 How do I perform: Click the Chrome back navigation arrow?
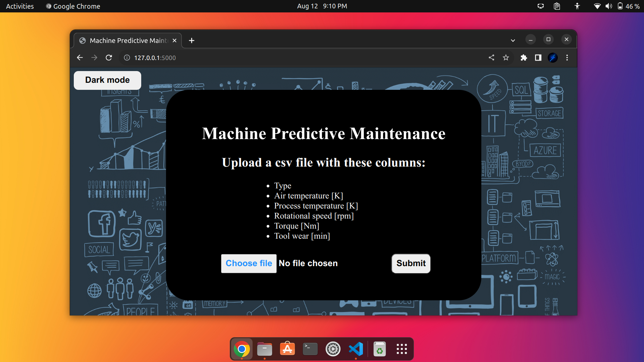tap(79, 58)
